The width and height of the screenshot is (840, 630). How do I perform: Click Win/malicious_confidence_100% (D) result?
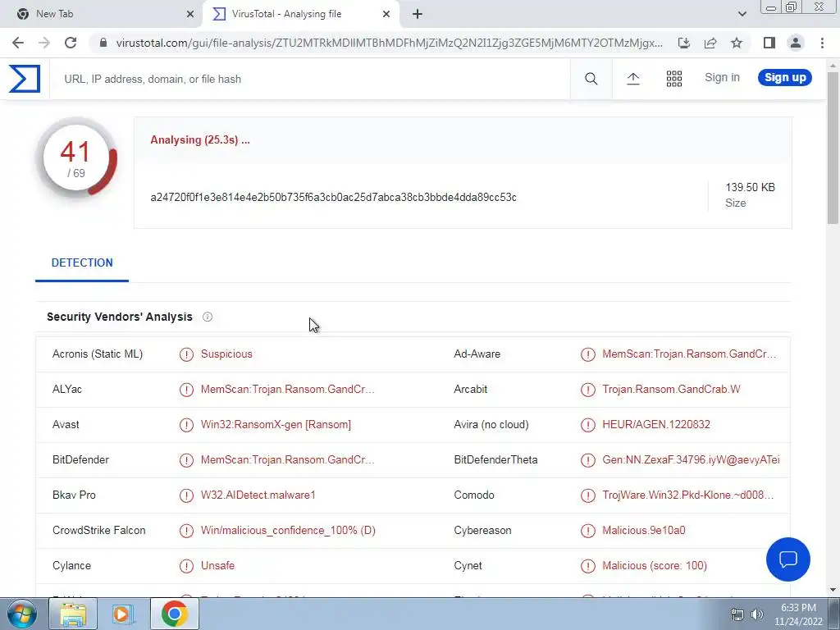[288, 531]
